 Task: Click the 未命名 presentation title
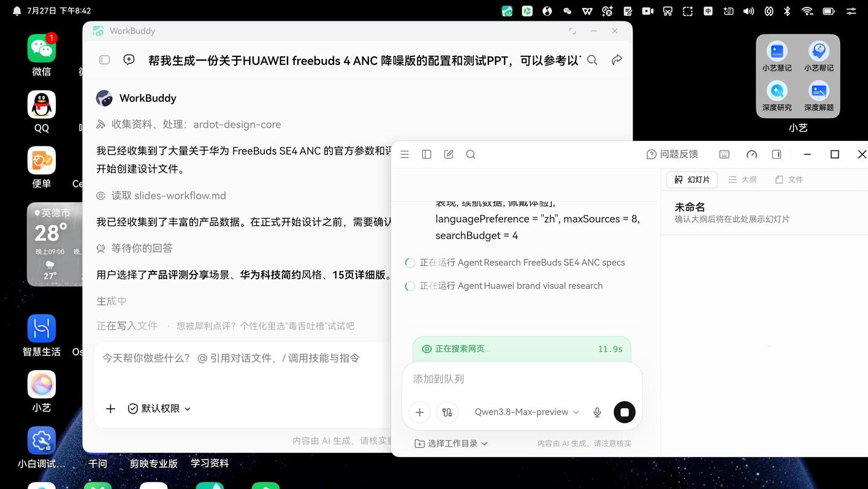(x=690, y=207)
